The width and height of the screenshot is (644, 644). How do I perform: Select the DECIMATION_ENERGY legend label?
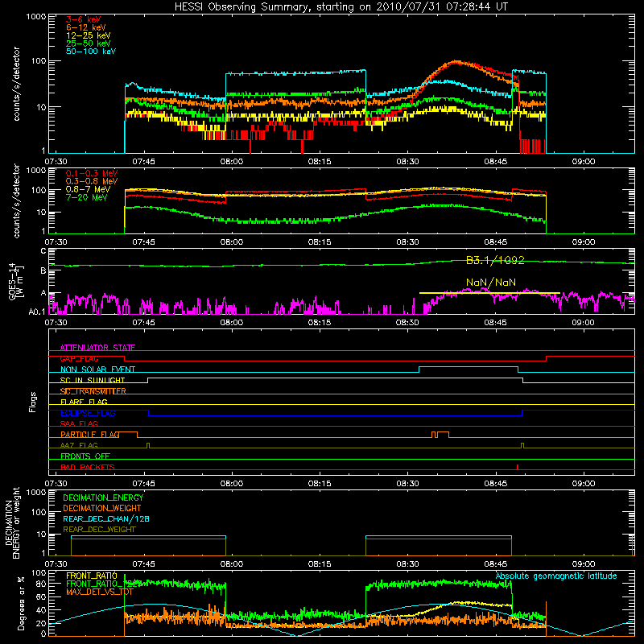tap(103, 497)
